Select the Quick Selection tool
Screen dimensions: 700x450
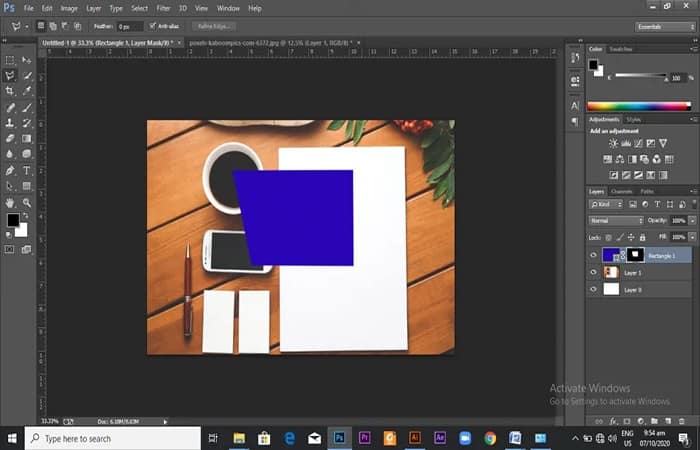[x=27, y=75]
